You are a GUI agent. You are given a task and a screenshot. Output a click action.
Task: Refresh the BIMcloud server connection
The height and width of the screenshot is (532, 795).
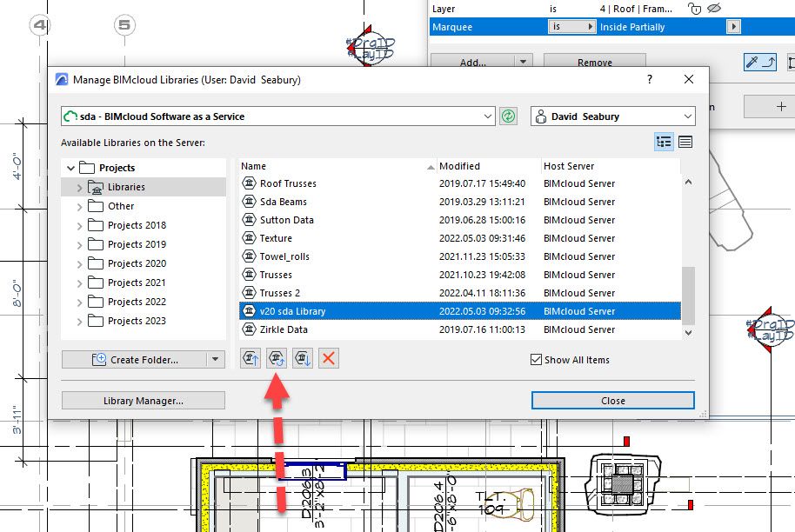[509, 116]
